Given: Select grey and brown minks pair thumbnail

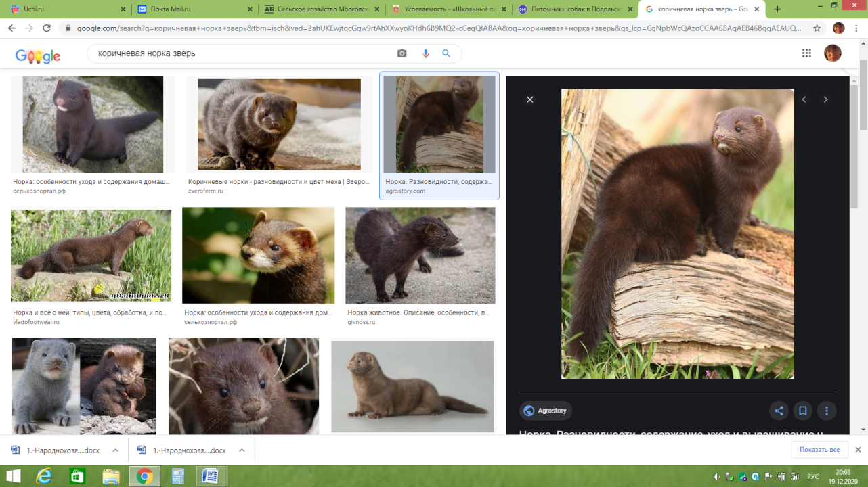Looking at the screenshot, I should pyautogui.click(x=84, y=386).
